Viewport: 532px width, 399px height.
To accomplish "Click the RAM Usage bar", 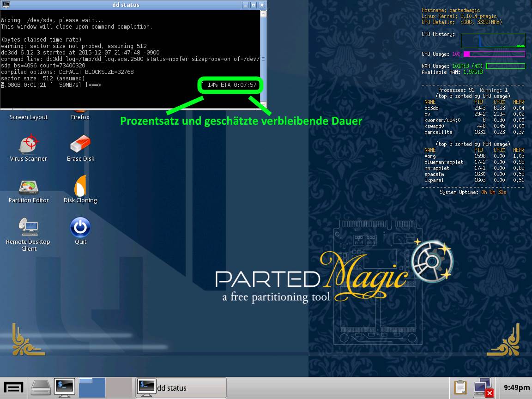I will coord(505,66).
